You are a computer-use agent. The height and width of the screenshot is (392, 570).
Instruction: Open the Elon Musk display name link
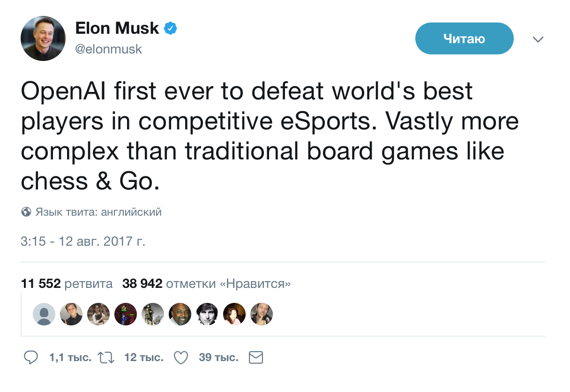pyautogui.click(x=117, y=29)
